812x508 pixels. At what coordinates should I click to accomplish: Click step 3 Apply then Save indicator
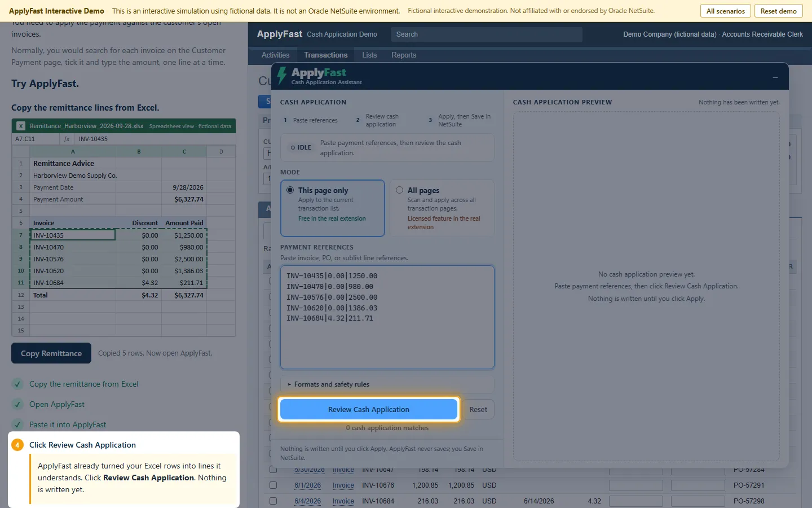459,120
